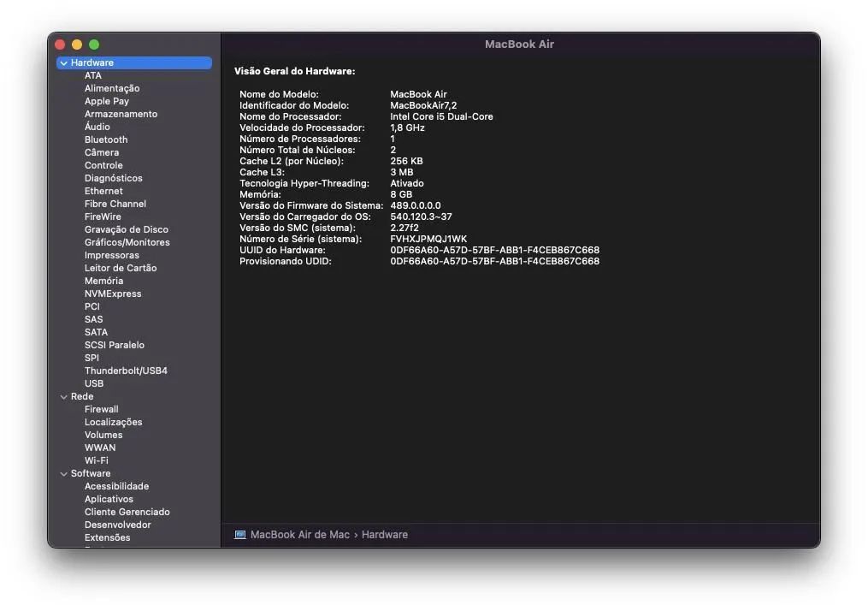Open Thunderbolt/USB4 in sidebar

pos(126,371)
